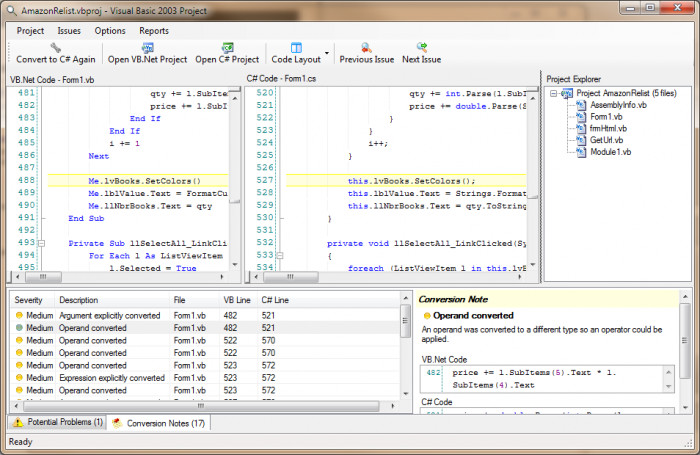Select GetUrl.vb file icon in Project Explorer
Viewport: 700px width, 455px height.
(x=581, y=140)
